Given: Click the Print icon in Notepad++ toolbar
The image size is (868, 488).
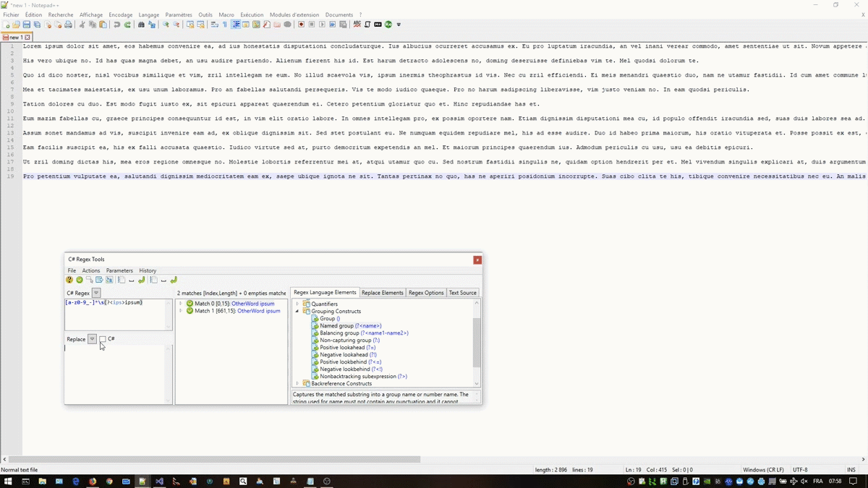Looking at the screenshot, I should 68,25.
